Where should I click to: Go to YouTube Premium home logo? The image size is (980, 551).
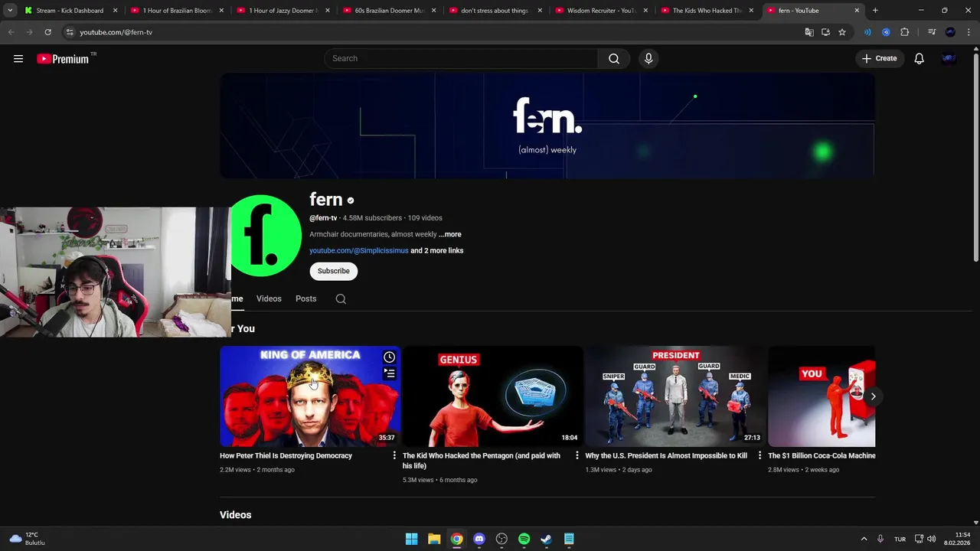tap(63, 59)
